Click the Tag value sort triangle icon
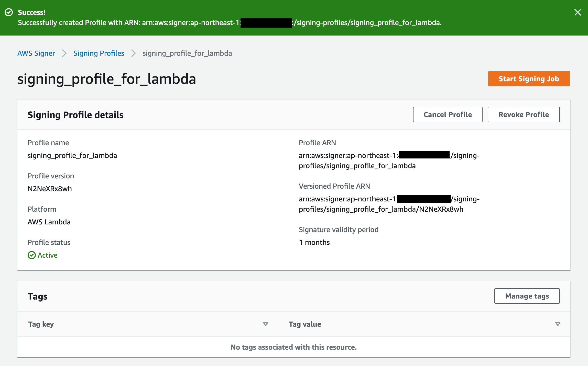Screen dimensions: 588x366 [x=557, y=324]
